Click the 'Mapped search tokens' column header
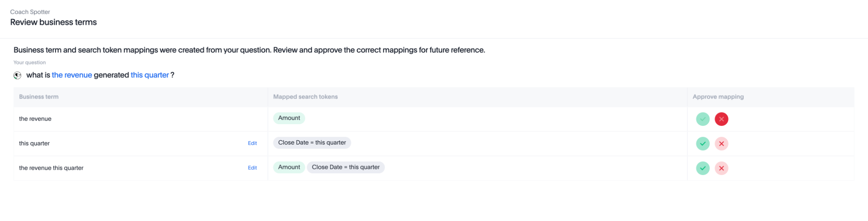The width and height of the screenshot is (868, 221). 305,97
